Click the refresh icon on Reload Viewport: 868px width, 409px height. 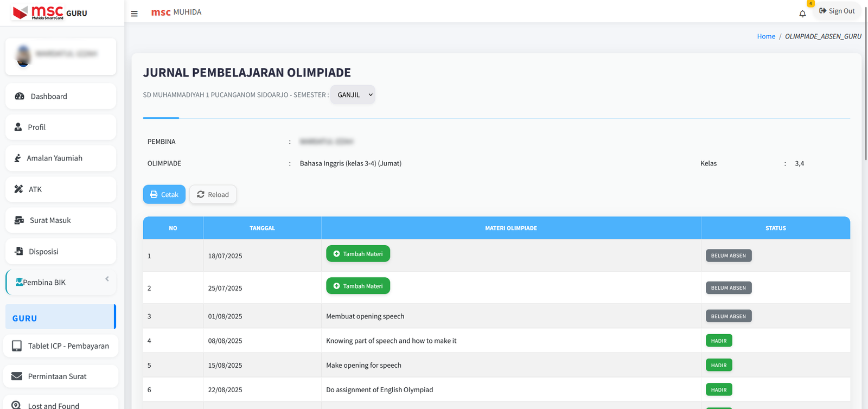(x=201, y=194)
